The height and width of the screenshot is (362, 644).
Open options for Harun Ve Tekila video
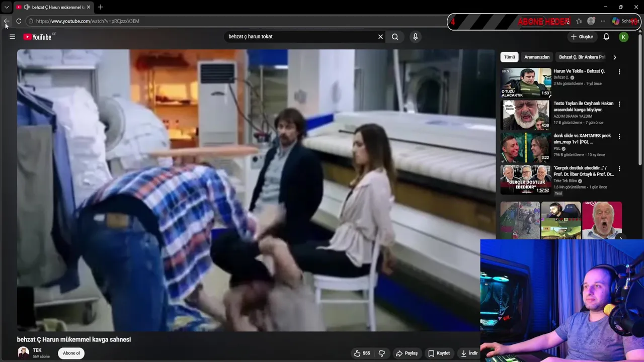619,72
